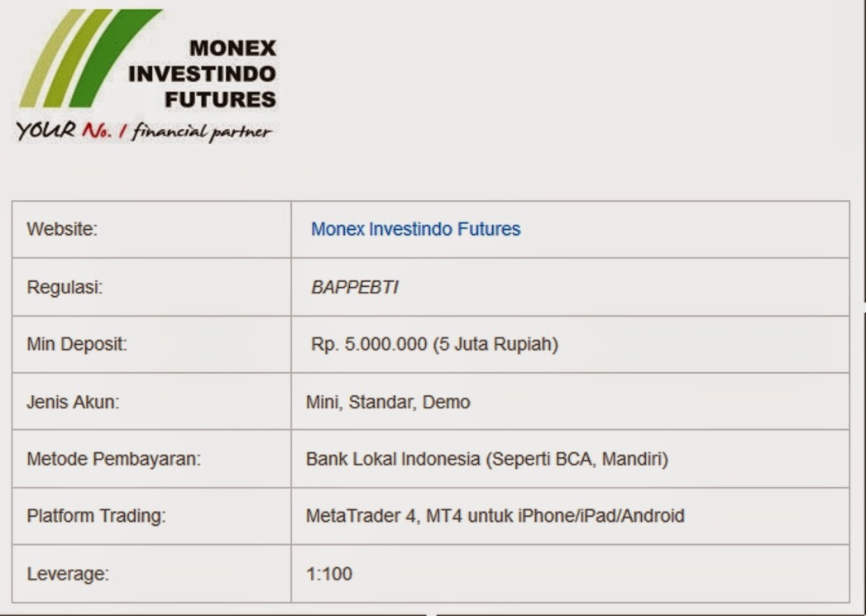866x616 pixels.
Task: Click the INVESTINDO word in the logo
Action: tap(202, 74)
